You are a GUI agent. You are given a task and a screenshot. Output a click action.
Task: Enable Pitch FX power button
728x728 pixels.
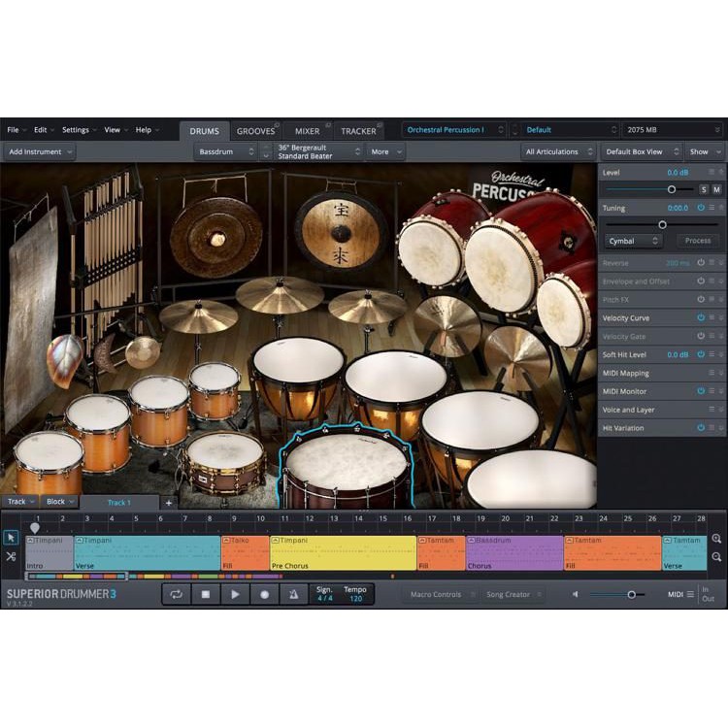701,299
